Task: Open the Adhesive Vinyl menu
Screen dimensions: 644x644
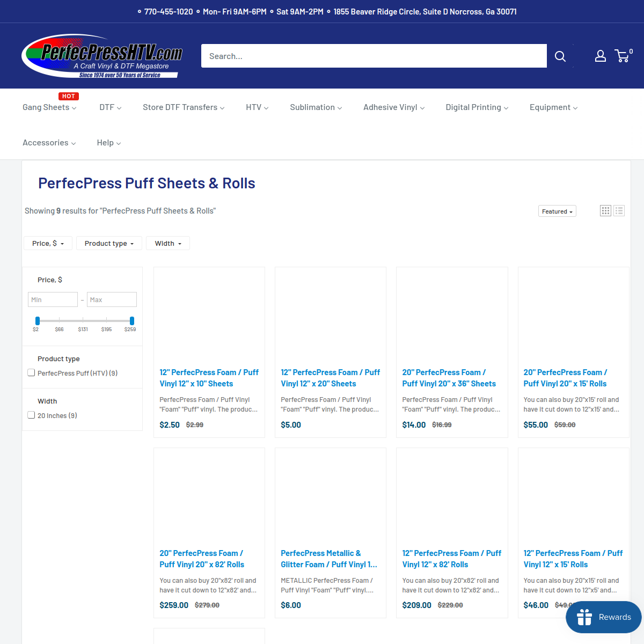Action: 394,107
